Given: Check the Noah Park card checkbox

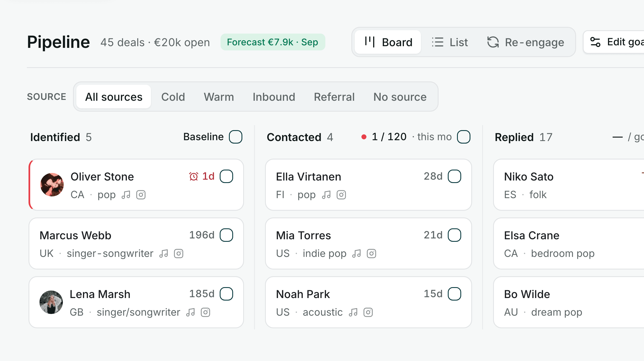Looking at the screenshot, I should 454,294.
